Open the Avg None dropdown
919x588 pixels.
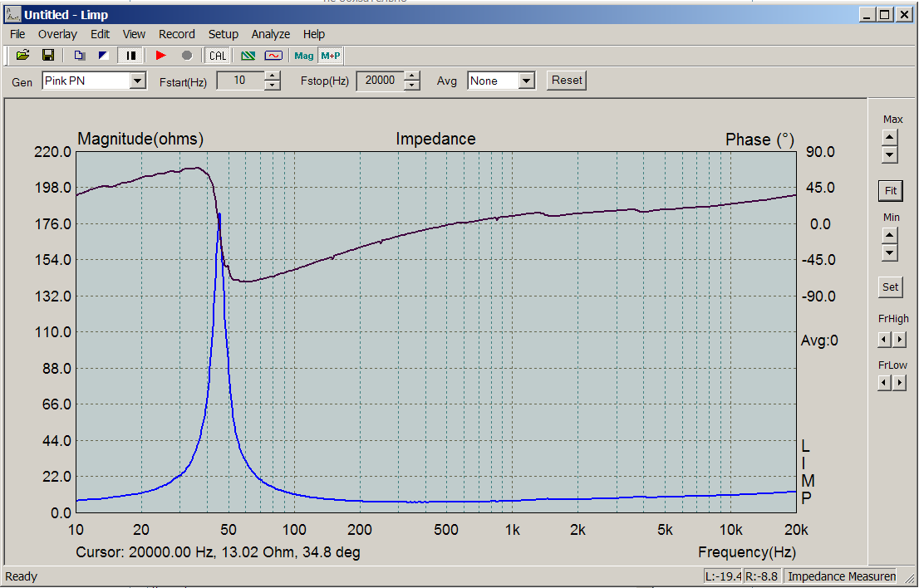click(526, 81)
